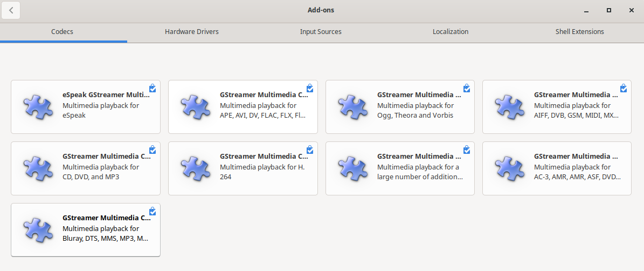Click 'Multimedia playback for eSpeak' description
Viewport: 644px width, 271px height.
(101, 111)
